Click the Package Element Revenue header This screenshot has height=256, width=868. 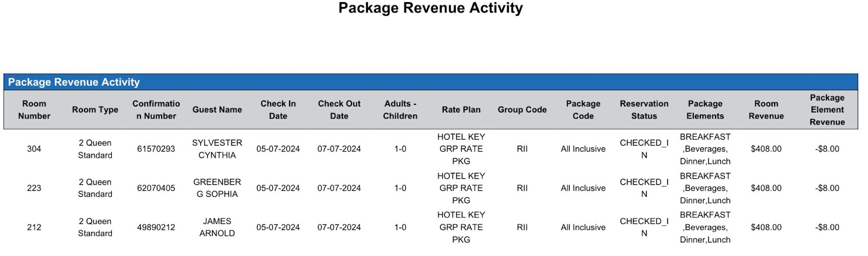827,110
